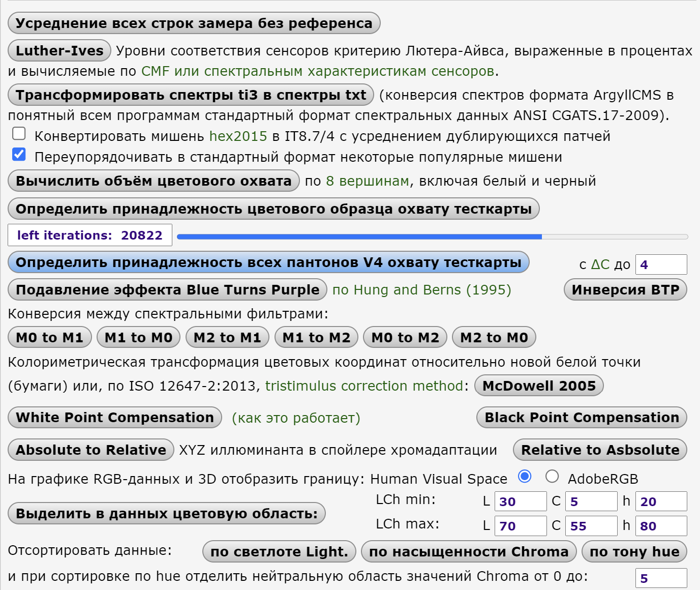The width and height of the screenshot is (700, 590).
Task: Uncheck the reorder popular targets checkbox
Action: (19, 154)
